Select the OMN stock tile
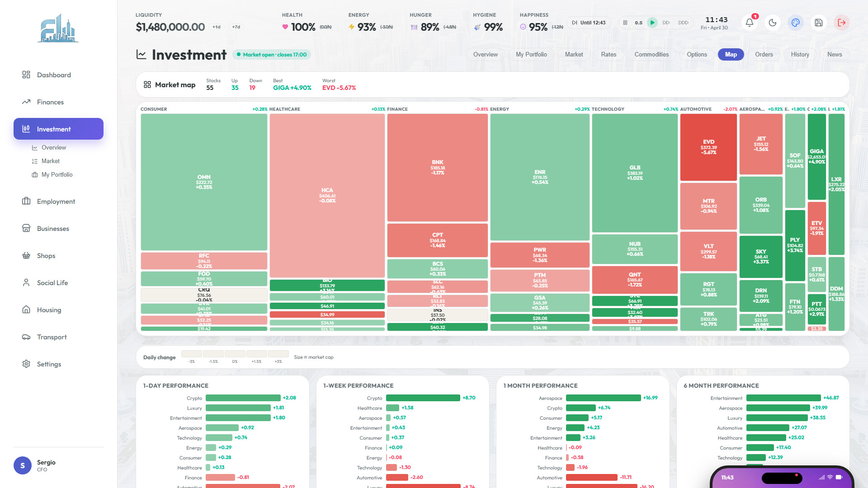 click(x=204, y=182)
